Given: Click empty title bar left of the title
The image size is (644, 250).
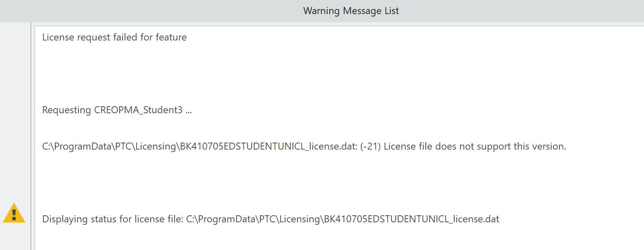Looking at the screenshot, I should tap(124, 11).
